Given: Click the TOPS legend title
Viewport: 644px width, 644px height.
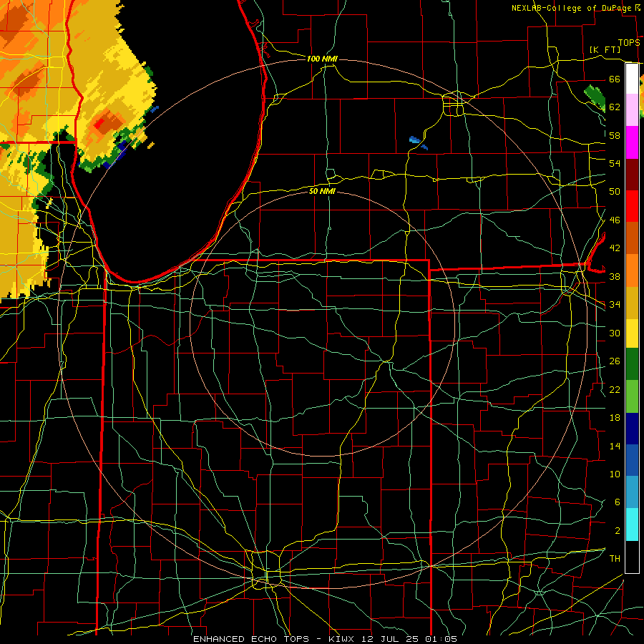Looking at the screenshot, I should [629, 43].
